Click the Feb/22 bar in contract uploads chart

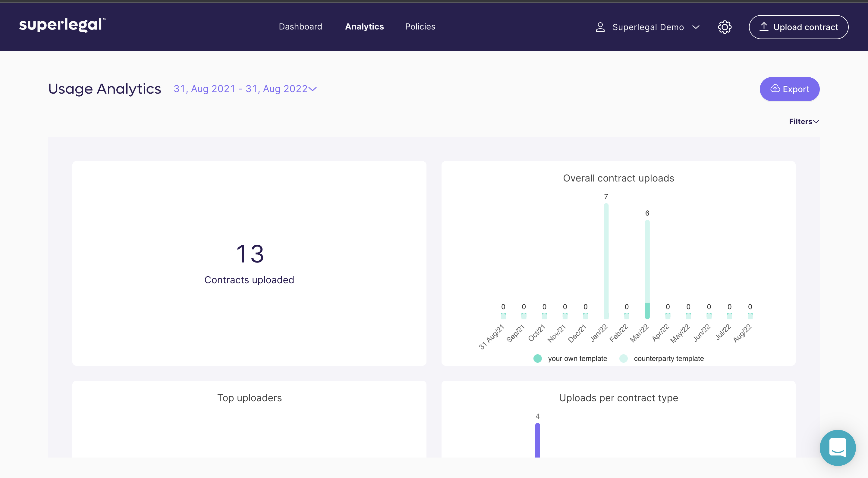click(x=626, y=316)
